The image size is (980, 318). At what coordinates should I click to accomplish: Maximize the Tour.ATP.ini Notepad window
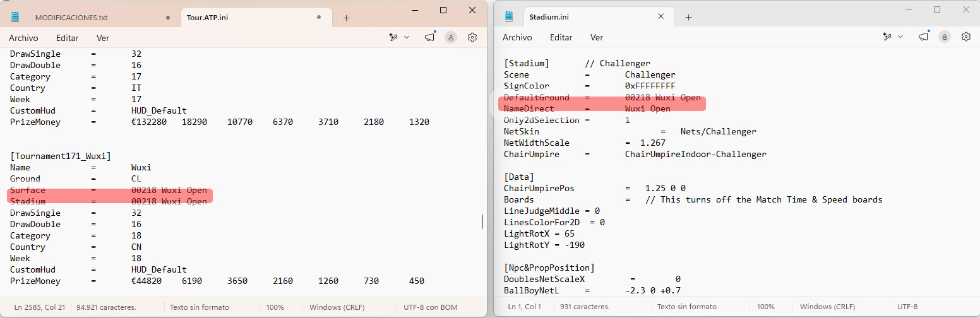[x=443, y=10]
